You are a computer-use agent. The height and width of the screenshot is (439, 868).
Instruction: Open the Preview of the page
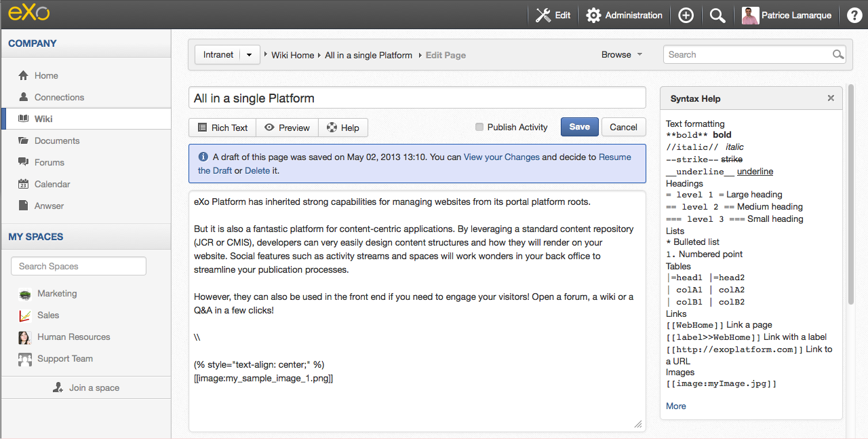[x=287, y=128]
